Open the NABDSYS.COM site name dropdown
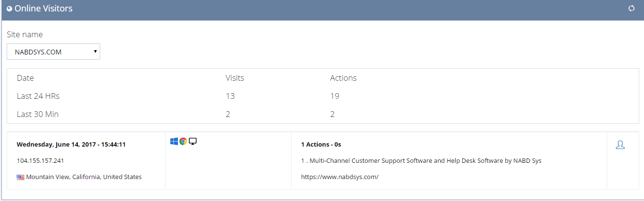Image resolution: width=644 pixels, height=201 pixels. pos(53,52)
